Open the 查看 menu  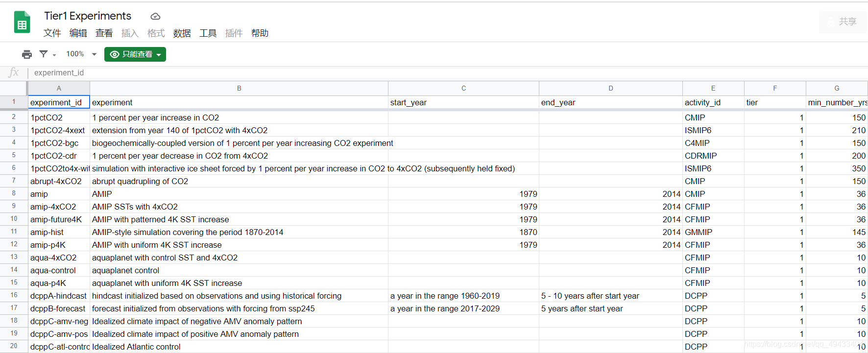(104, 33)
